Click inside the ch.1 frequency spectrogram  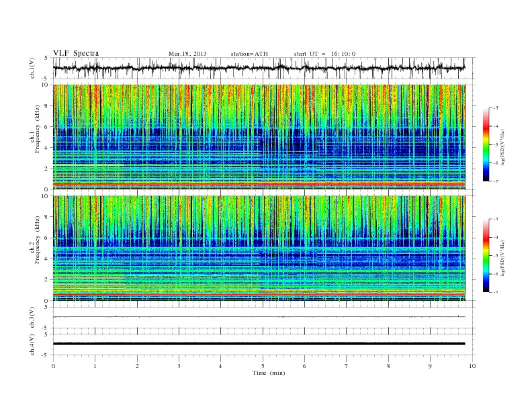pyautogui.click(x=259, y=137)
